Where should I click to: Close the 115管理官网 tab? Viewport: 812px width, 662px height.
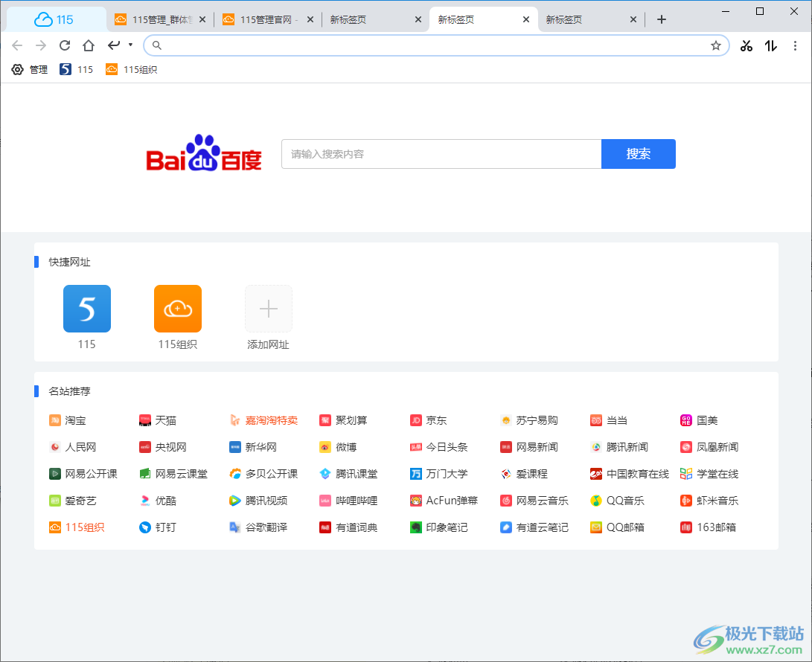(x=310, y=19)
